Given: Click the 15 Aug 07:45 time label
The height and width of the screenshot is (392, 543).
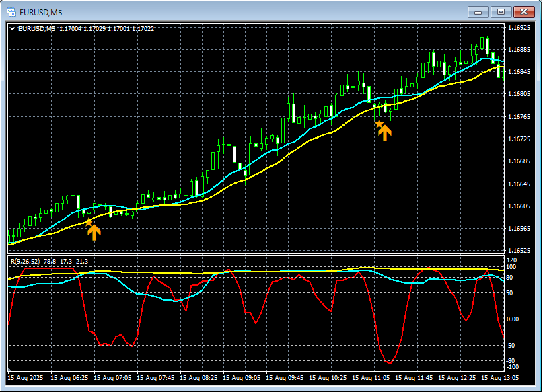Looking at the screenshot, I should click(155, 377).
